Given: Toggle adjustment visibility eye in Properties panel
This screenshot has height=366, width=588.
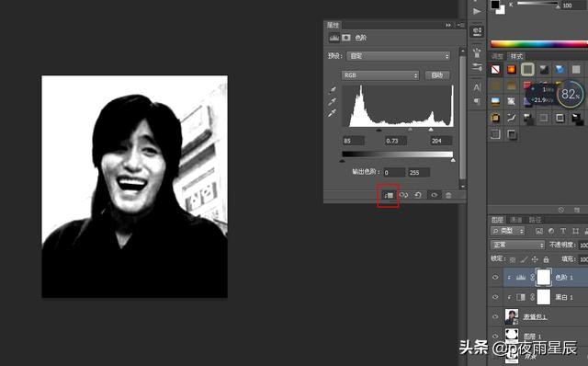Looking at the screenshot, I should pyautogui.click(x=434, y=195).
